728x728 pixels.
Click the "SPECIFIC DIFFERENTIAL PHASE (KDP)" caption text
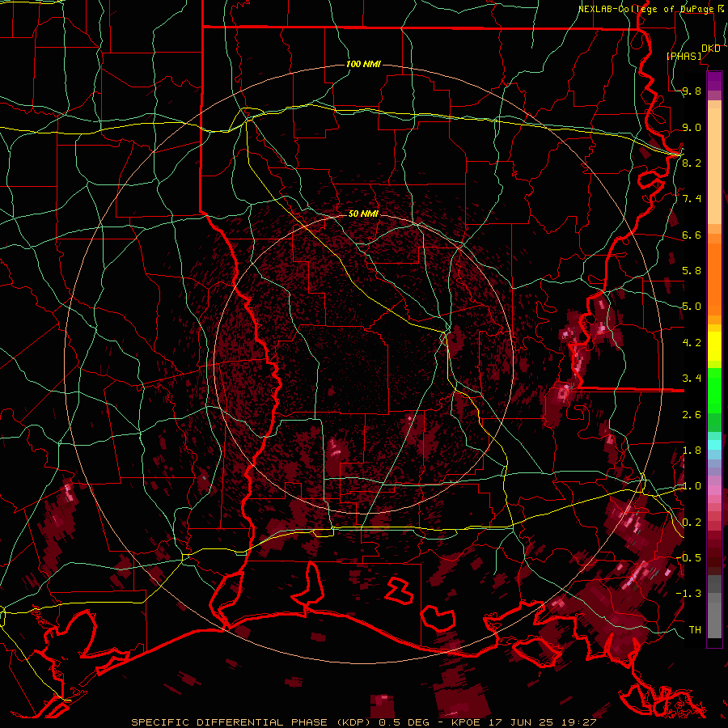click(x=252, y=722)
